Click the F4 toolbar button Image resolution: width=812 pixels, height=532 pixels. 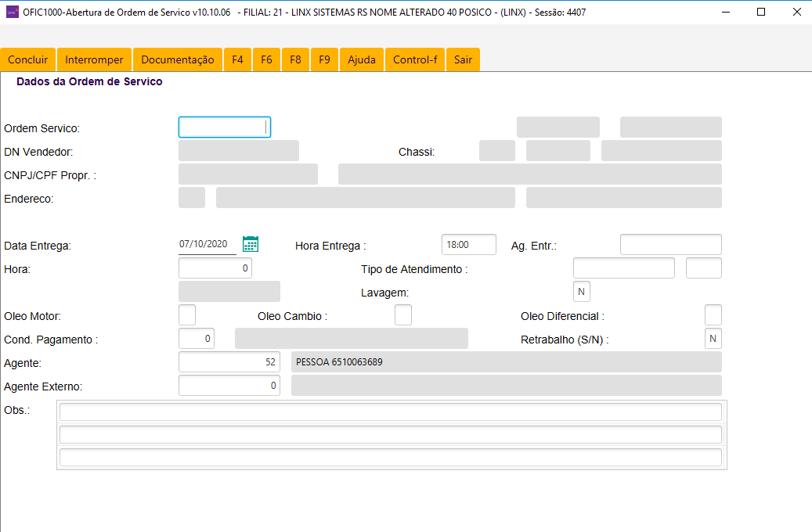(x=238, y=59)
